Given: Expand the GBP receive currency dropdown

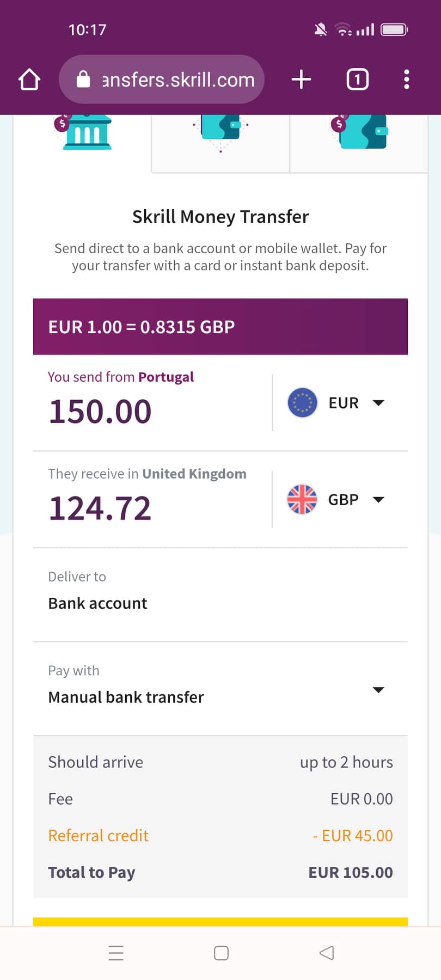Looking at the screenshot, I should click(x=378, y=499).
